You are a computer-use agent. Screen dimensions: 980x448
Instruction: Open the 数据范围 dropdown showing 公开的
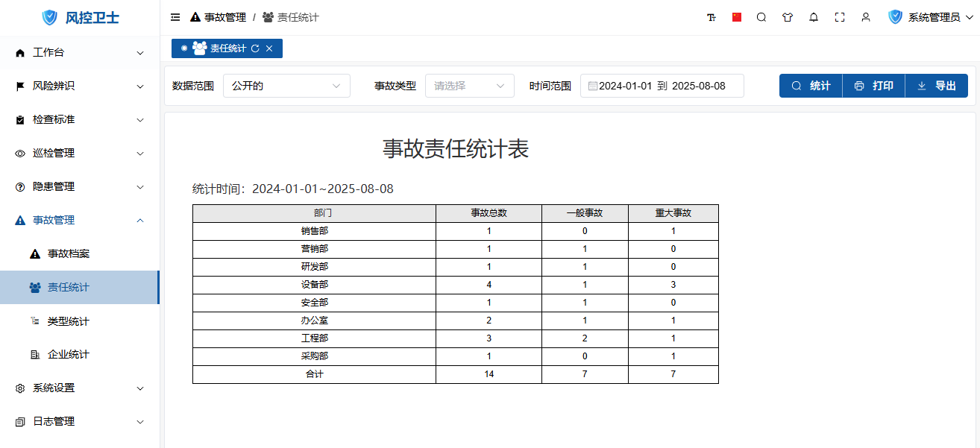(x=286, y=86)
